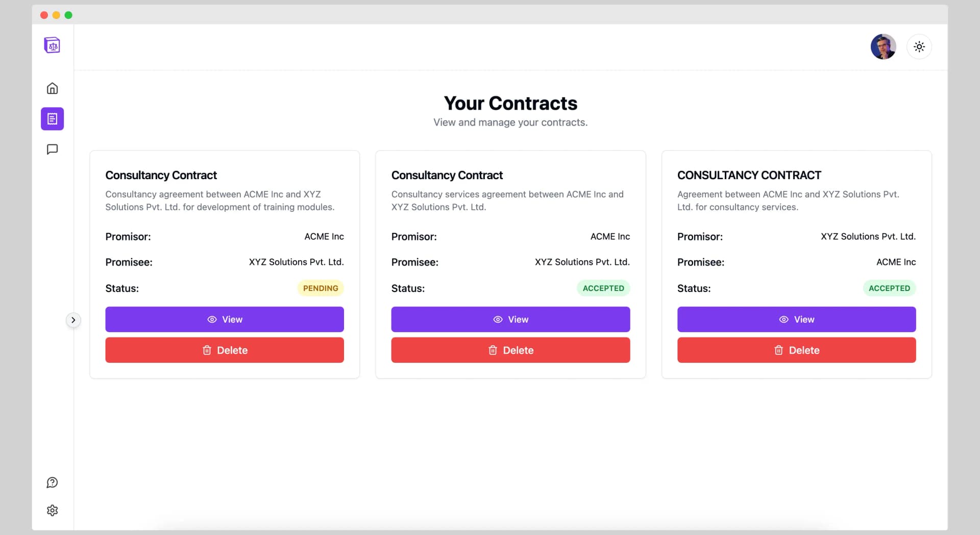This screenshot has height=535, width=980.
Task: Click the PENDING status badge
Action: coord(321,288)
